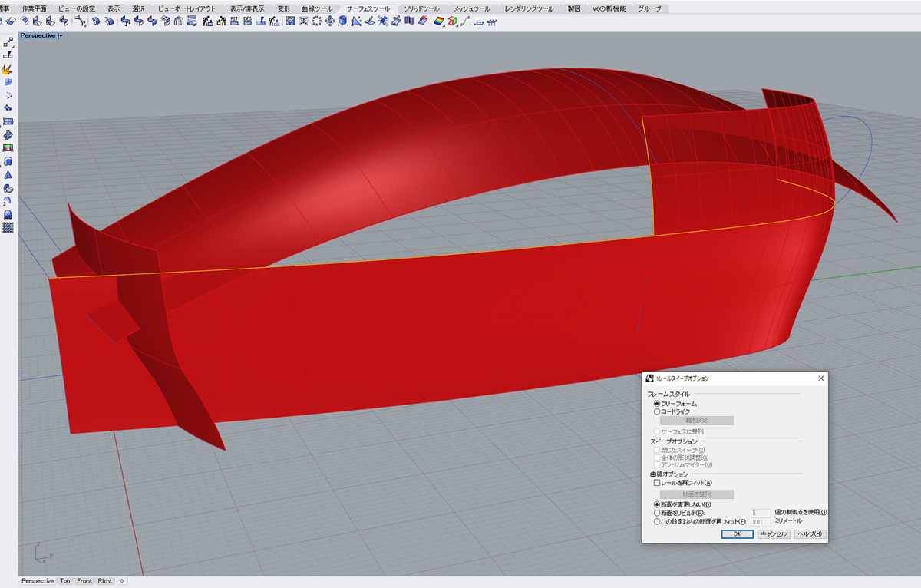Check レールを再フィット option
The image size is (921, 588).
click(x=683, y=483)
